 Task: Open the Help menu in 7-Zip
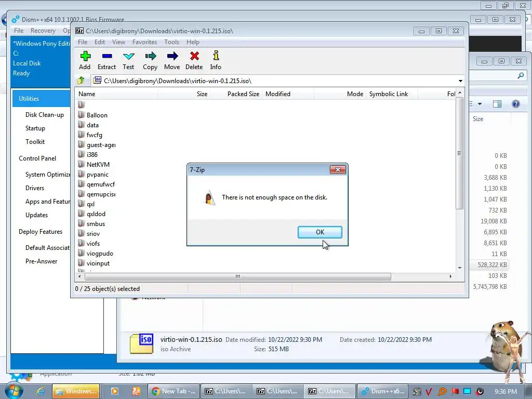point(193,42)
